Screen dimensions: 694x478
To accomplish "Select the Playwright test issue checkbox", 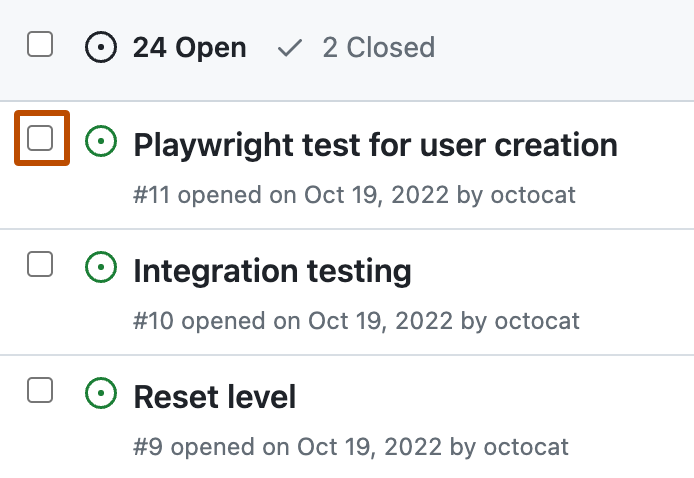I will point(40,138).
